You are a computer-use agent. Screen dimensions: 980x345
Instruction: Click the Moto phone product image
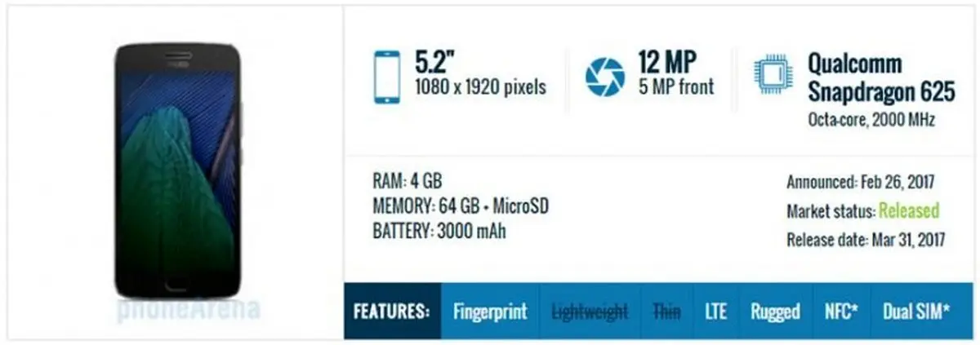(x=178, y=171)
